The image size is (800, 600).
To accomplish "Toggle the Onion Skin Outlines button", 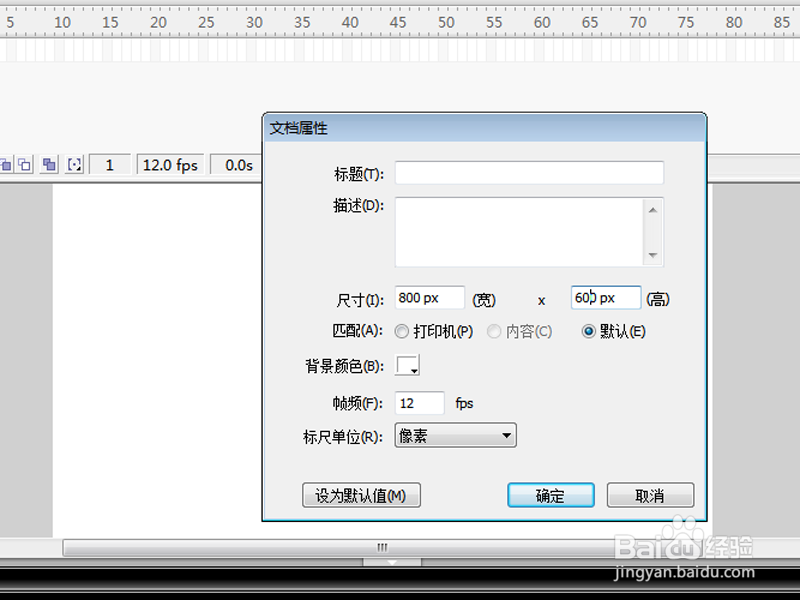I will (x=24, y=165).
